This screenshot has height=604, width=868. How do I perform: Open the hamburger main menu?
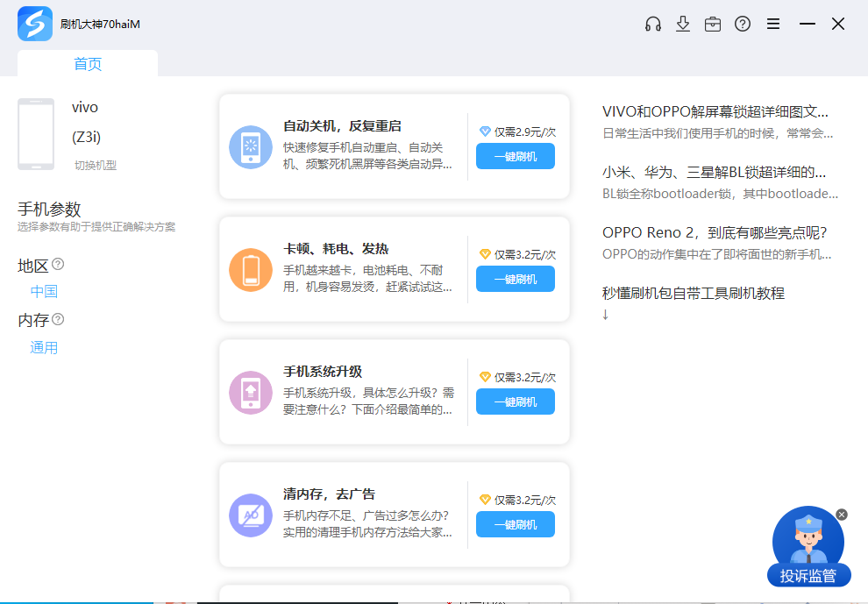[x=773, y=24]
